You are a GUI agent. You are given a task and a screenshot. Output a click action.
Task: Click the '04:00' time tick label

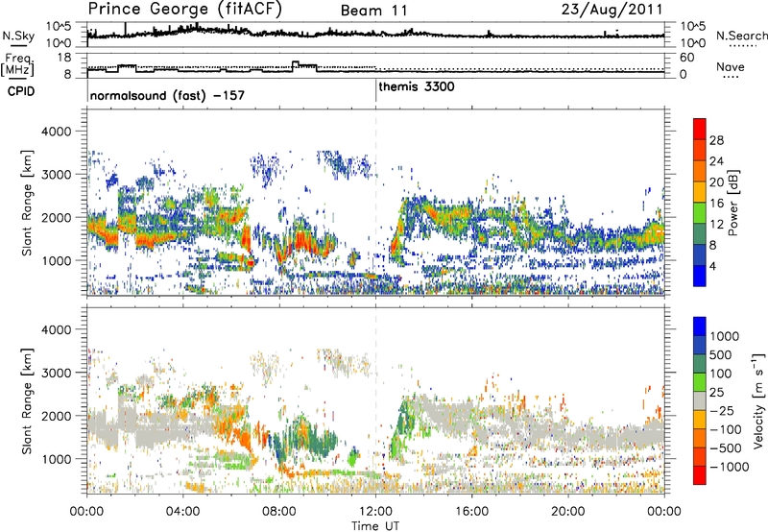182,512
